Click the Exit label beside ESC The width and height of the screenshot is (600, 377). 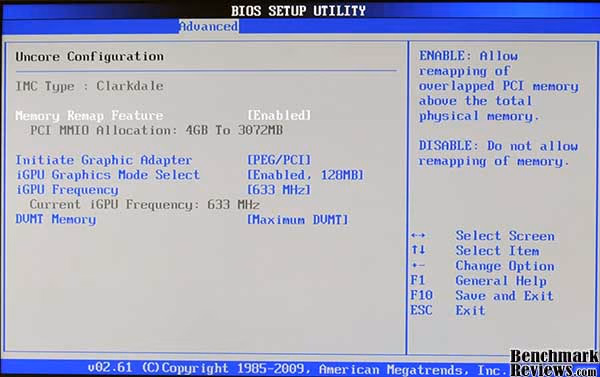pyautogui.click(x=470, y=310)
